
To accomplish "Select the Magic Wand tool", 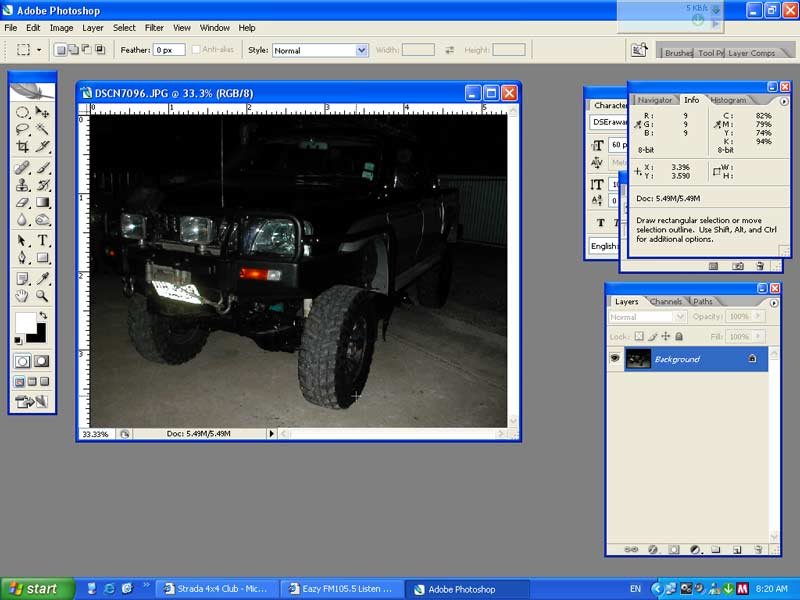I will point(42,129).
